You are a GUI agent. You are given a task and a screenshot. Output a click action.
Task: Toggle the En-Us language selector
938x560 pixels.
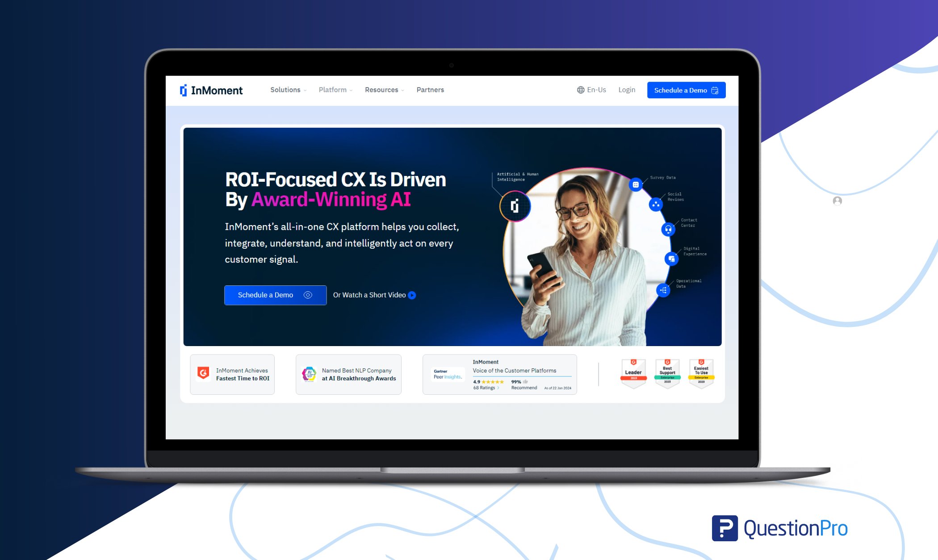(x=591, y=89)
